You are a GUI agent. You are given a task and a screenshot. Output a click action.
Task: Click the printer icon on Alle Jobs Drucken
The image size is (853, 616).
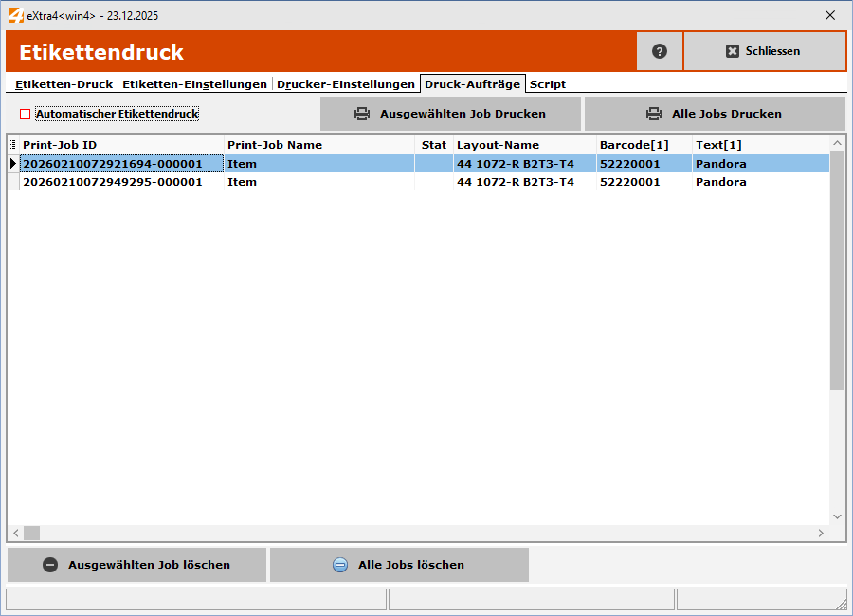(654, 113)
